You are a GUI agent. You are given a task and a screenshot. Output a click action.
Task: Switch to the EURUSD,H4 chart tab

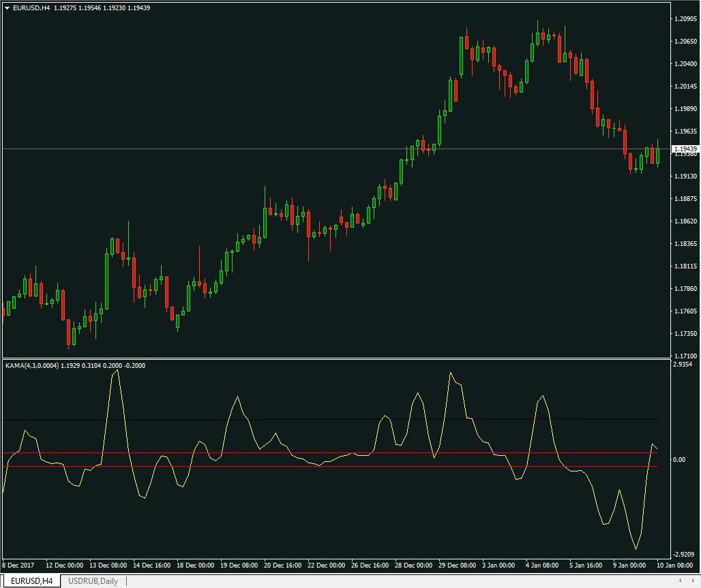(x=31, y=581)
